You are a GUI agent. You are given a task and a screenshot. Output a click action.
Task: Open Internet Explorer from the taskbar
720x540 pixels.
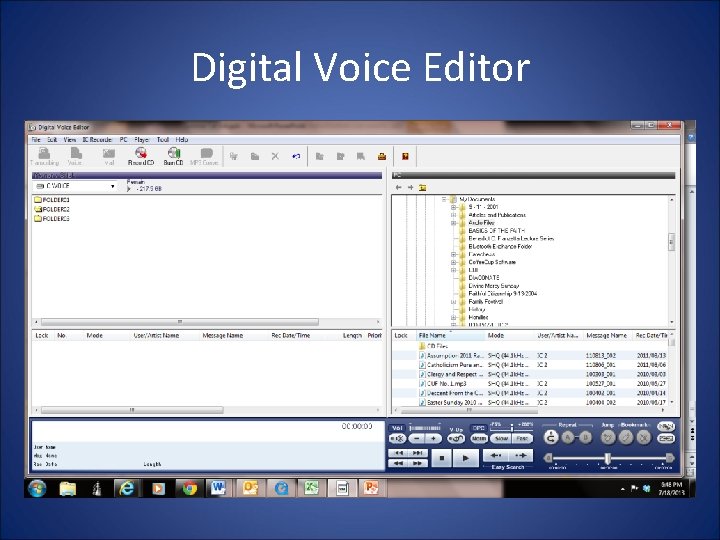tap(126, 489)
